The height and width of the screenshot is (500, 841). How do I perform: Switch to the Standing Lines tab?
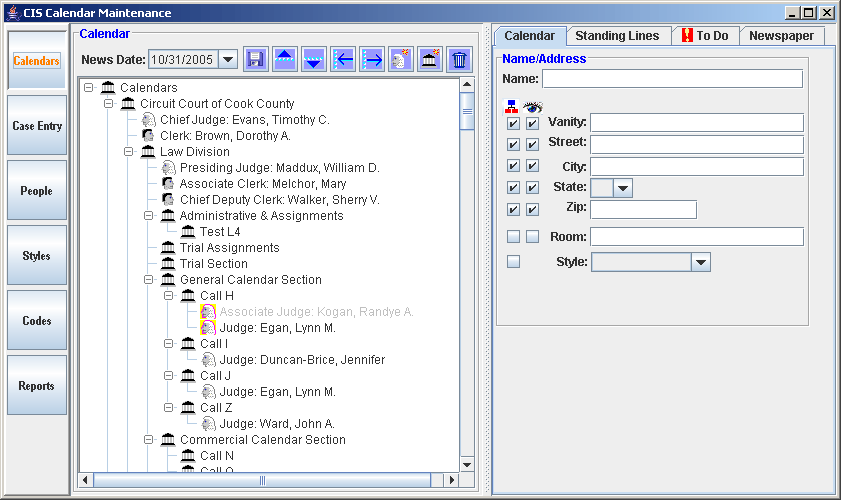click(617, 36)
